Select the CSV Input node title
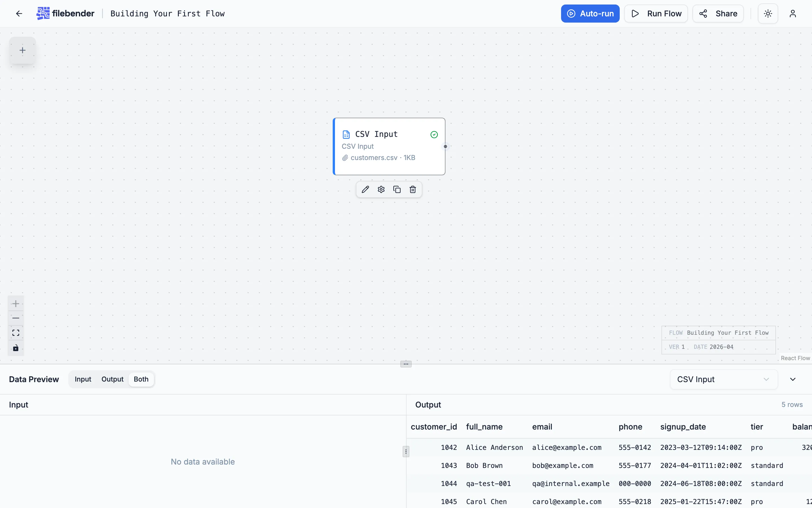Viewport: 812px width, 508px height. (x=376, y=134)
